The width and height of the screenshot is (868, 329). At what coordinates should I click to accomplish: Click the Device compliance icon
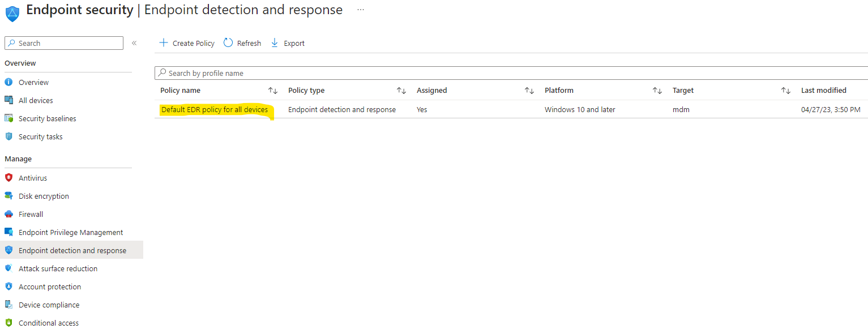tap(8, 305)
